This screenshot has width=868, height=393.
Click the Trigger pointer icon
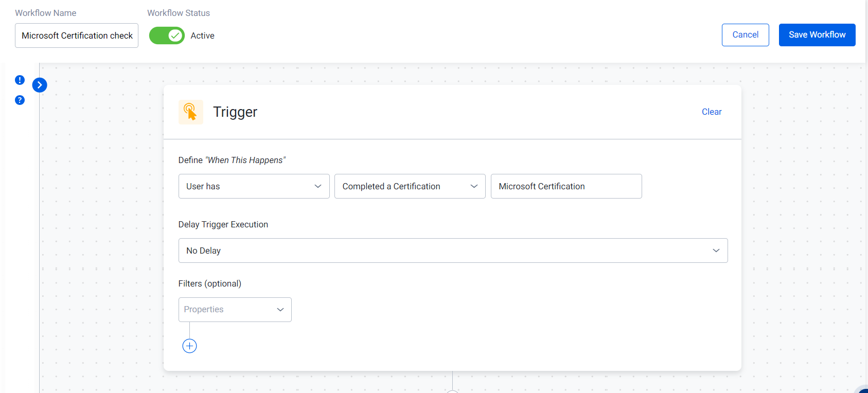[x=191, y=112]
